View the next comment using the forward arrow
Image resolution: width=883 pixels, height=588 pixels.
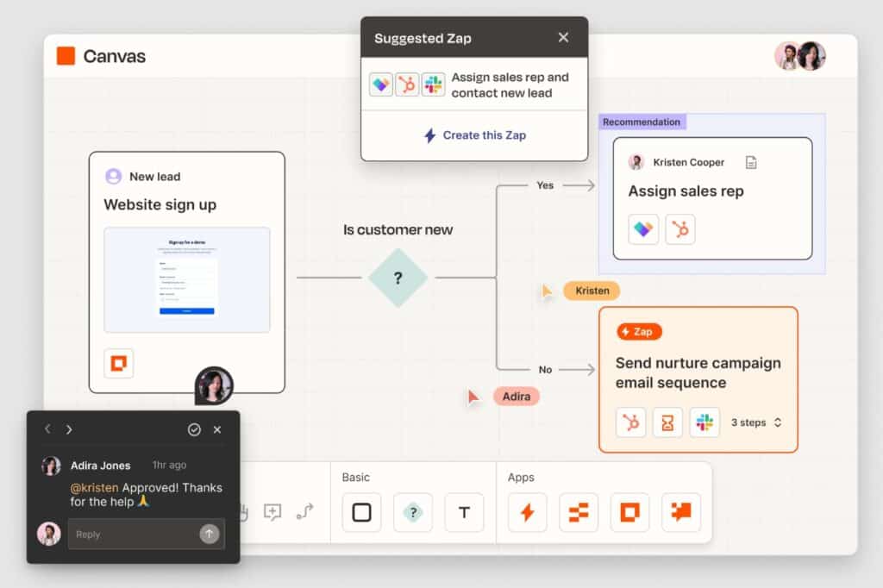[67, 429]
